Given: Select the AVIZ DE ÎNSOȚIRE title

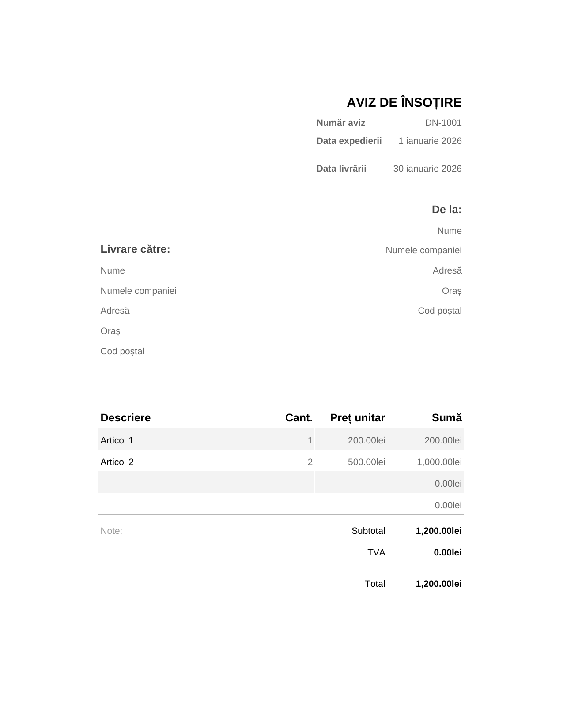Looking at the screenshot, I should pyautogui.click(x=404, y=103).
